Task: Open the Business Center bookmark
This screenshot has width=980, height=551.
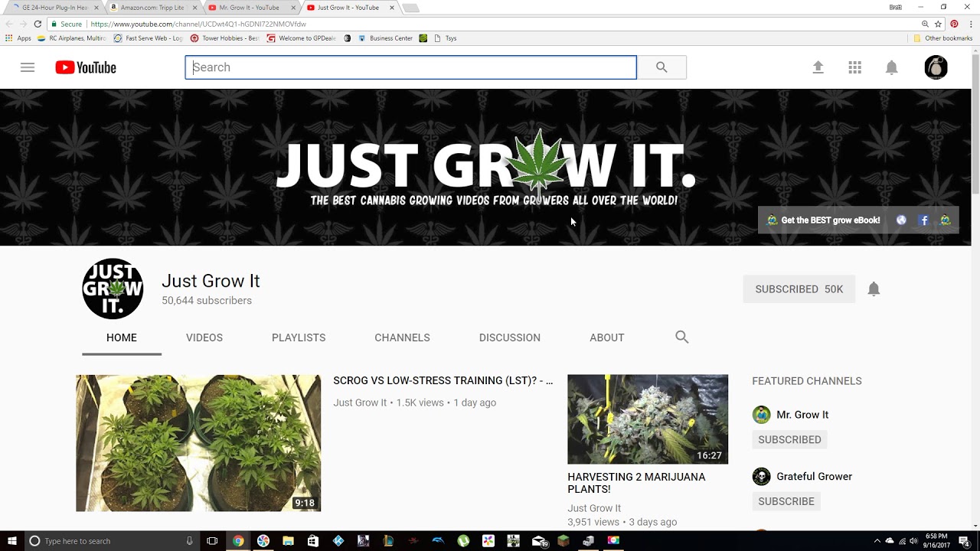Action: coord(385,38)
